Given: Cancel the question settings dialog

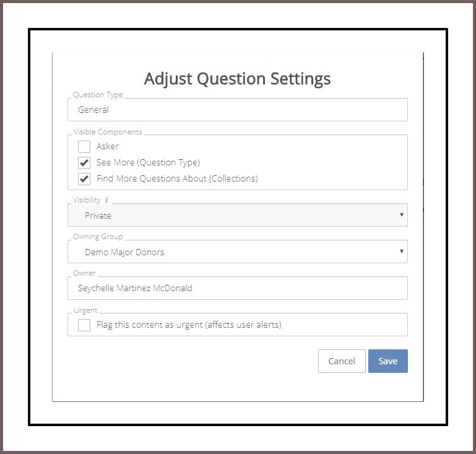Looking at the screenshot, I should pyautogui.click(x=342, y=361).
